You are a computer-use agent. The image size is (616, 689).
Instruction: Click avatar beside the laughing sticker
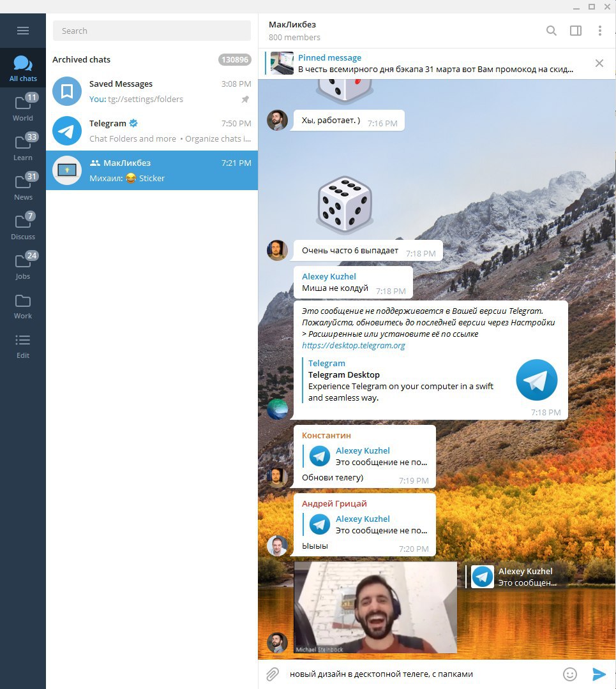point(278,642)
